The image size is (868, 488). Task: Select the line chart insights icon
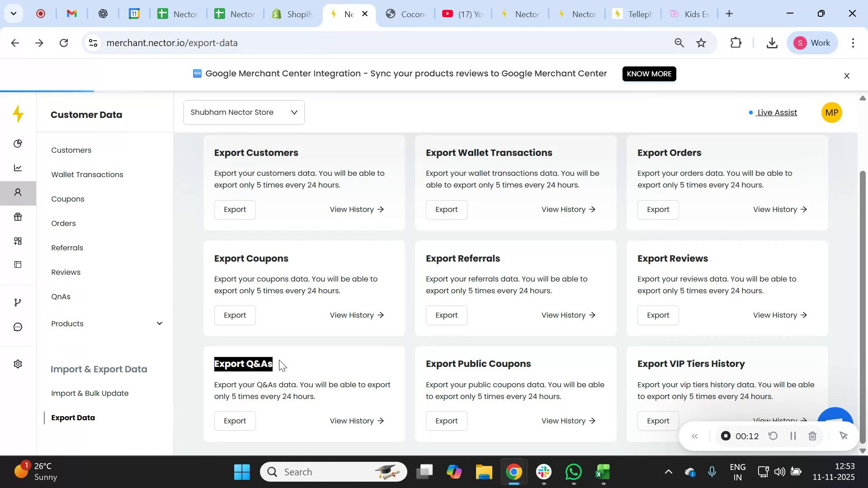pos(18,168)
